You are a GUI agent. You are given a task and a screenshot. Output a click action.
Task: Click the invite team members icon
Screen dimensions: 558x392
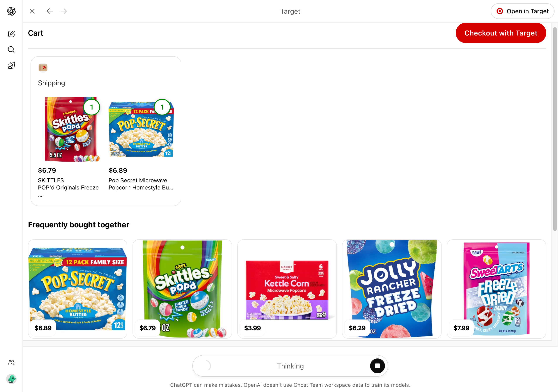click(x=11, y=363)
